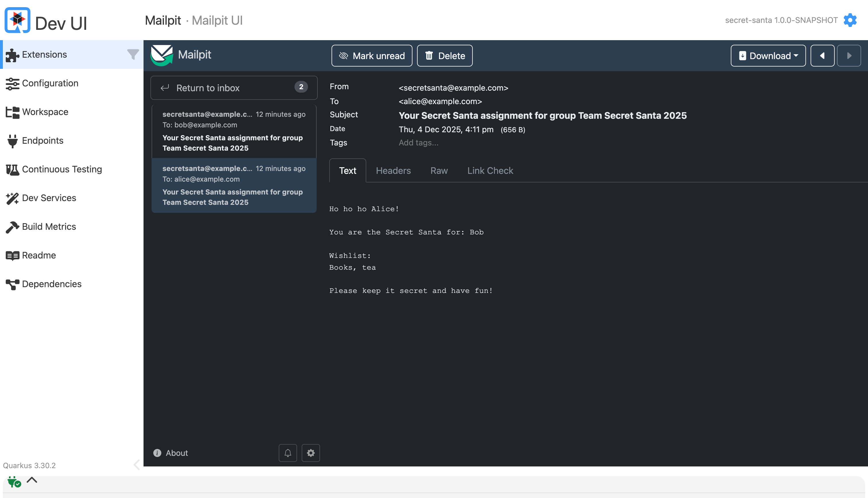Open the Download dropdown menu

point(768,56)
